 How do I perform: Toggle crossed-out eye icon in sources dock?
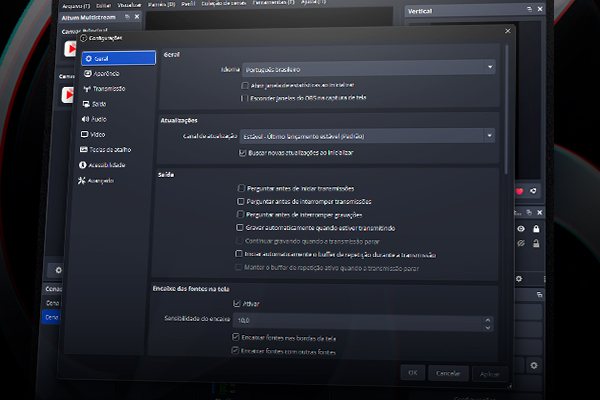(x=521, y=243)
